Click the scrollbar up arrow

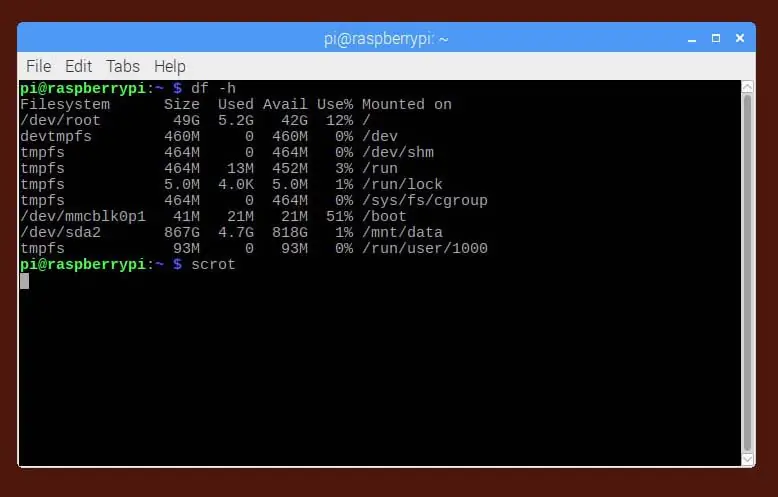pyautogui.click(x=747, y=87)
